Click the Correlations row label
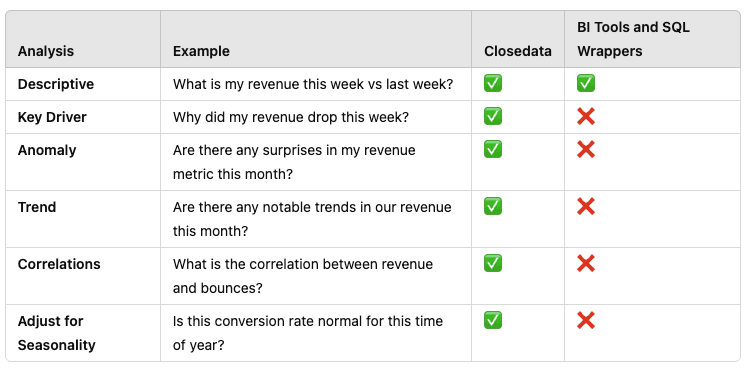 (59, 264)
